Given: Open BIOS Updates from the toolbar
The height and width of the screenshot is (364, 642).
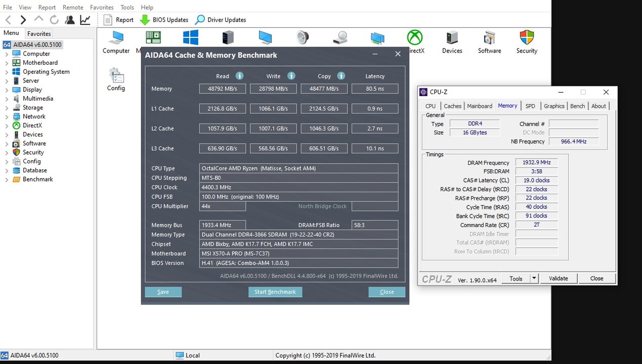Looking at the screenshot, I should tap(164, 20).
